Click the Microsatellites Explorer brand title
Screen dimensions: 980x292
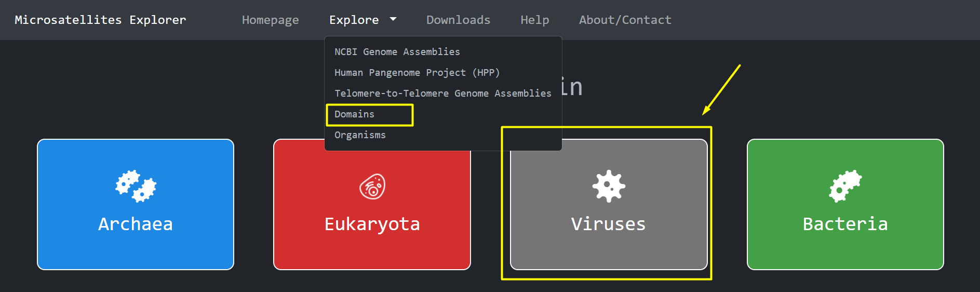(x=100, y=20)
